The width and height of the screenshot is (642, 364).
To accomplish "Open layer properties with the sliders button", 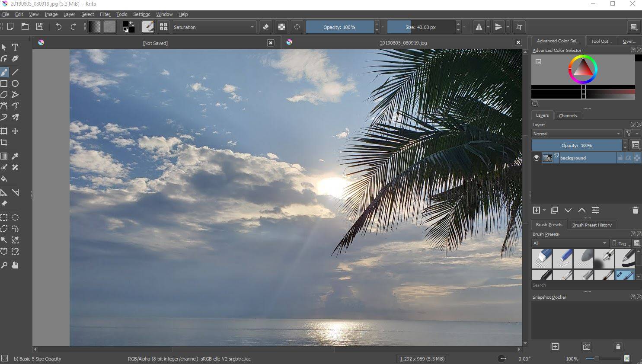I will (596, 210).
